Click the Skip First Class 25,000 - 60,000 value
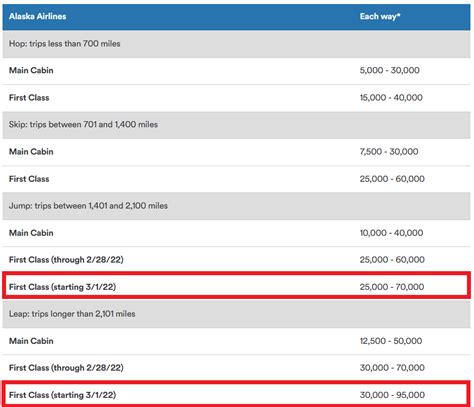The height and width of the screenshot is (407, 474). click(392, 179)
